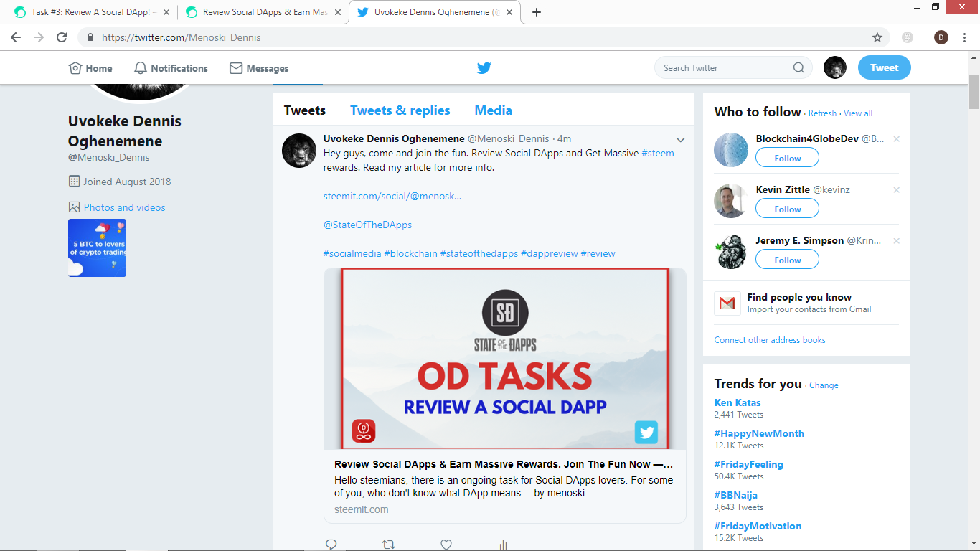Viewport: 980px width, 551px height.
Task: Open Ken Katas trend
Action: (x=738, y=402)
